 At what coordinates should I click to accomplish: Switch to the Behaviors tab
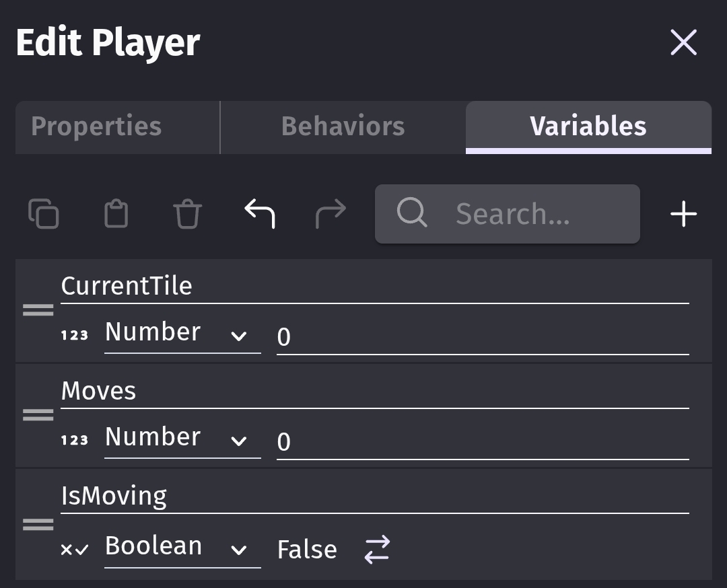click(x=343, y=126)
